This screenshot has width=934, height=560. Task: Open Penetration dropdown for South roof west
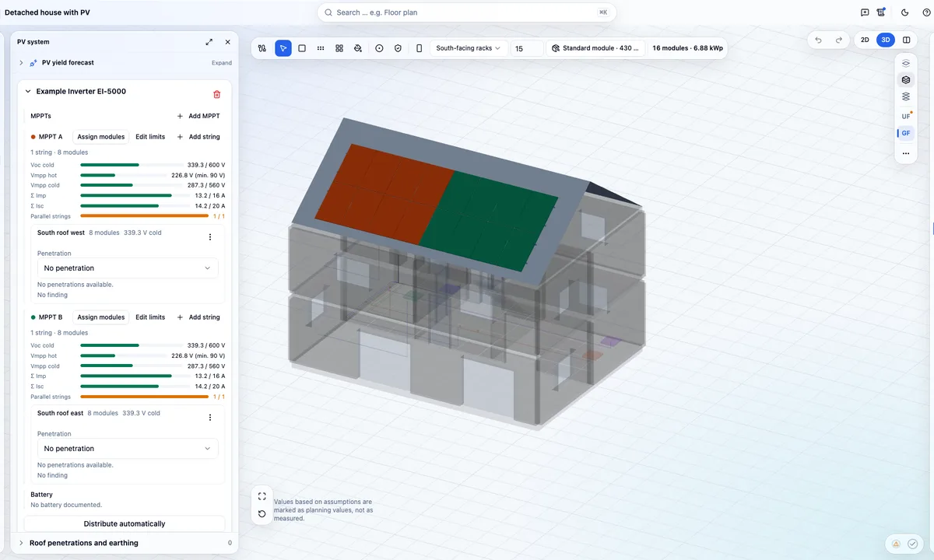click(x=128, y=268)
